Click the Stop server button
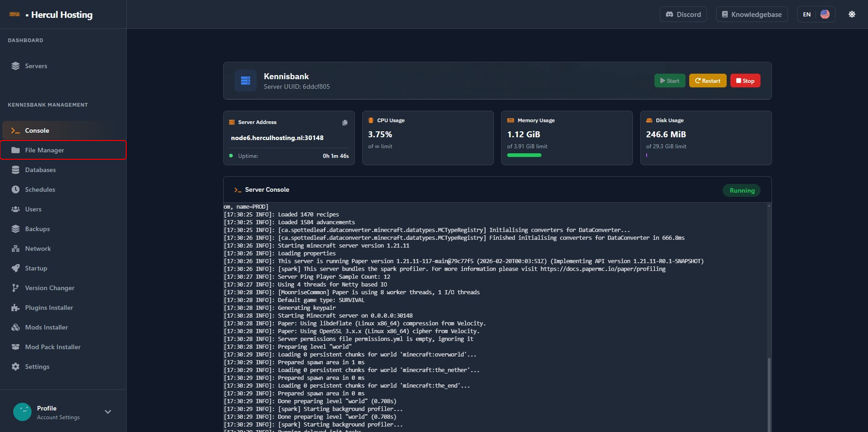 pyautogui.click(x=745, y=81)
